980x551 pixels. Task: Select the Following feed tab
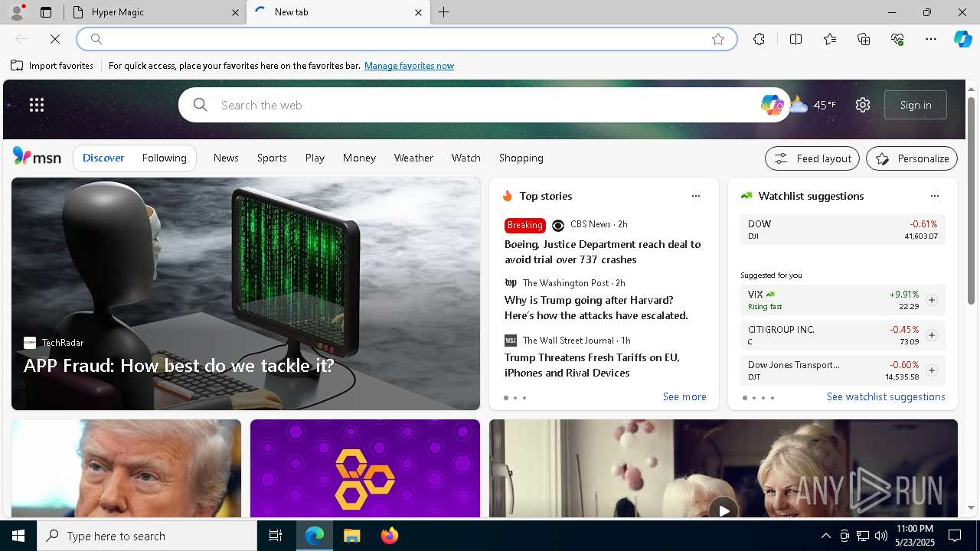coord(164,158)
